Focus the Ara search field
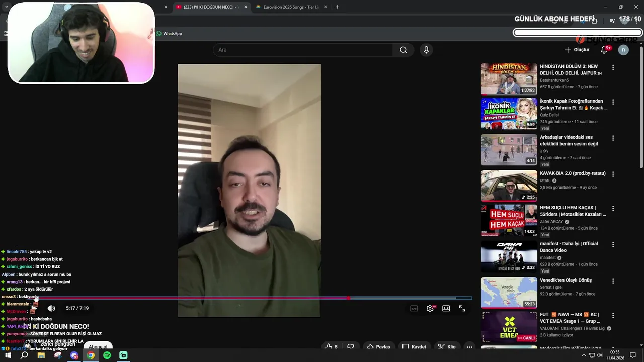 [x=303, y=50]
